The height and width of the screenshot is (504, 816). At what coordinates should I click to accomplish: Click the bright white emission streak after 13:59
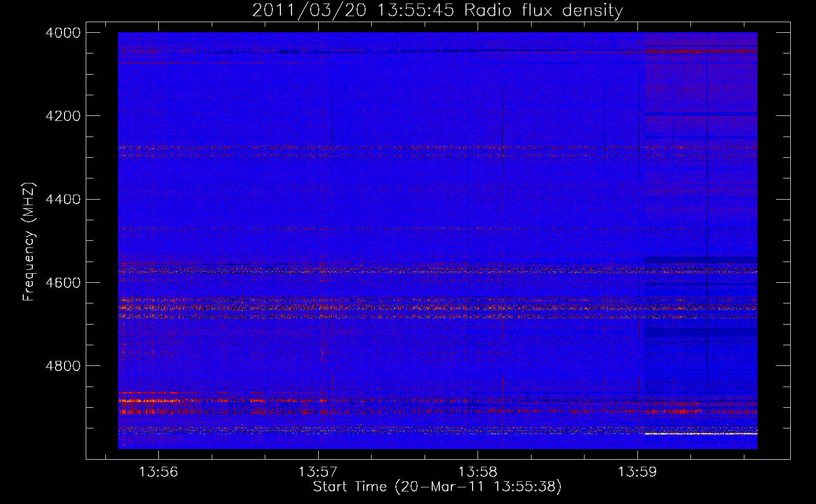pyautogui.click(x=701, y=433)
